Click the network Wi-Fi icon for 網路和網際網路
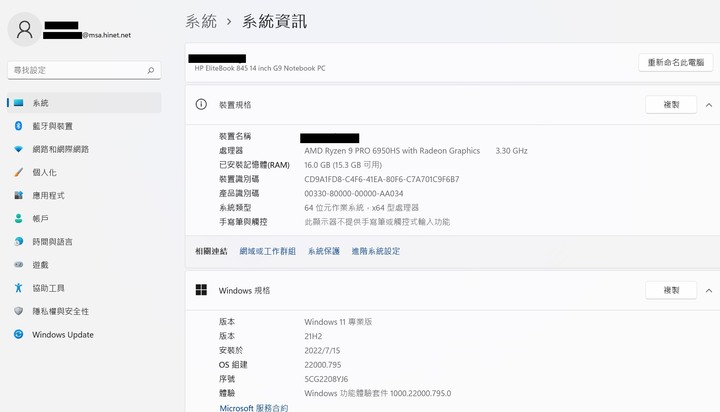This screenshot has width=720, height=412. coord(18,149)
